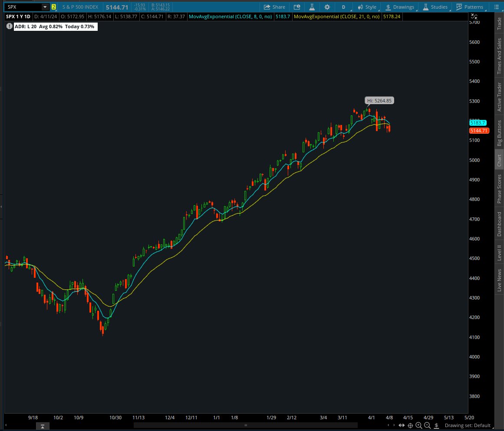This screenshot has width=504, height=431.
Task: Click the red 5144.71 last price tag
Action: (479, 131)
